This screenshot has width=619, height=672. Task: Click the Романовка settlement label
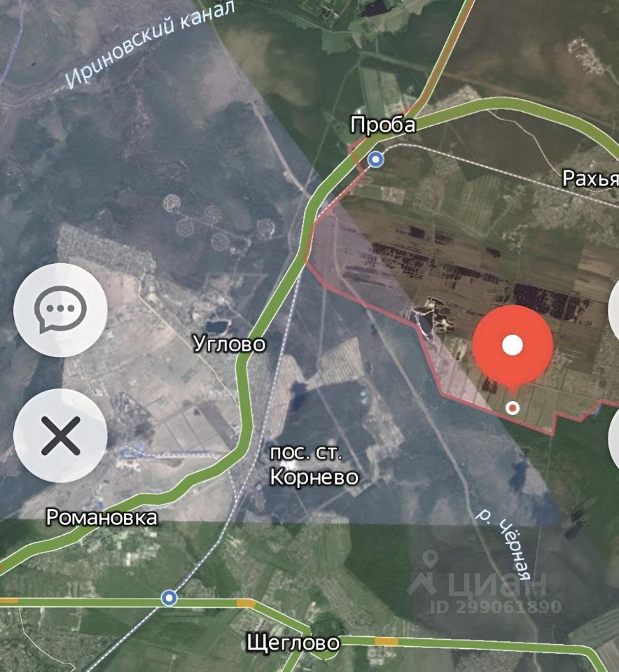[102, 517]
